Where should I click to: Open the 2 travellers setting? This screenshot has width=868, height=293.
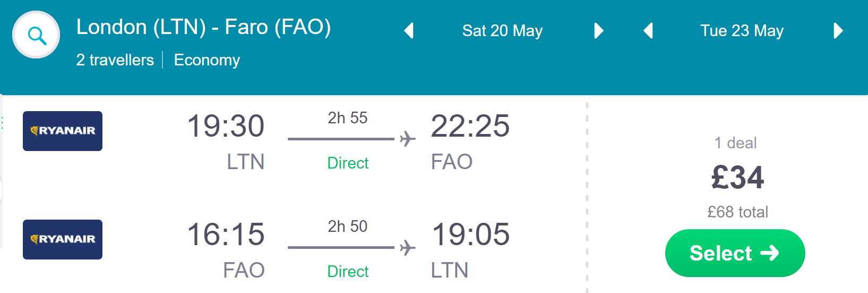pos(115,60)
